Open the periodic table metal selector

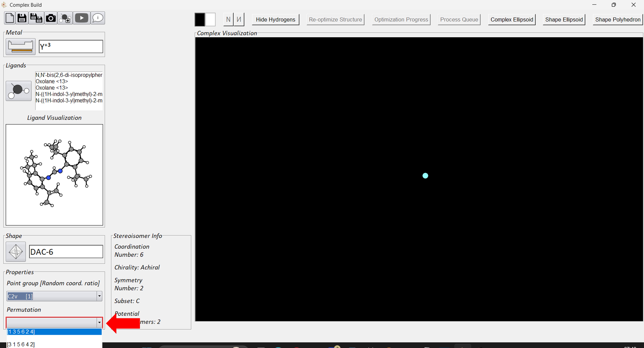tap(20, 47)
